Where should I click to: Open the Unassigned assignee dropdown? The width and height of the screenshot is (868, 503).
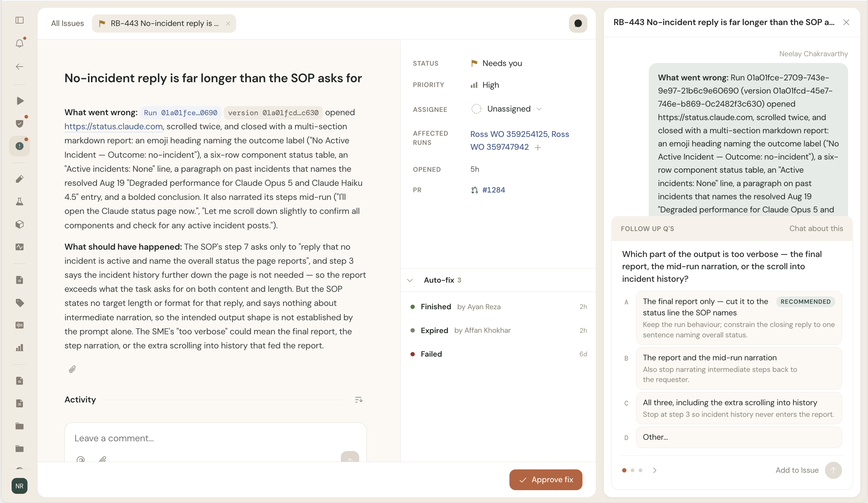tap(506, 109)
